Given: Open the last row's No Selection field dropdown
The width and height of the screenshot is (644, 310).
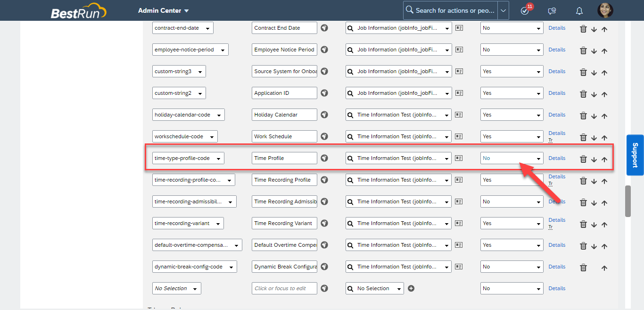Looking at the screenshot, I should click(x=177, y=288).
